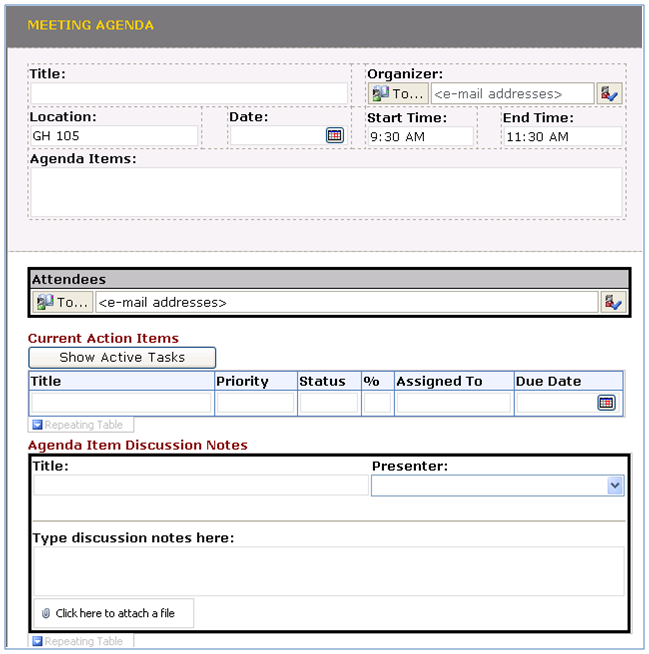Click the discussion notes text area
The height and width of the screenshot is (654, 649).
click(x=329, y=570)
